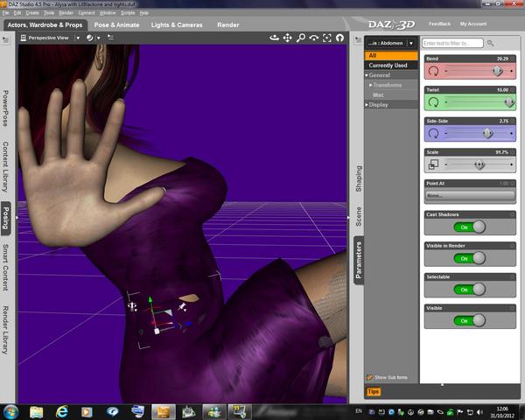Image resolution: width=525 pixels, height=420 pixels.
Task: Click the left pane options icon near PowerPose
Action: [6, 39]
